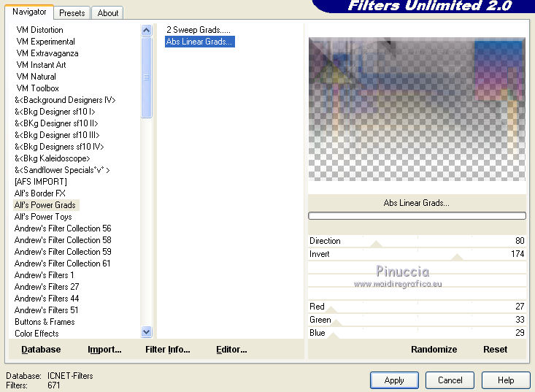Select Alf's Power Grads category

tap(45, 205)
